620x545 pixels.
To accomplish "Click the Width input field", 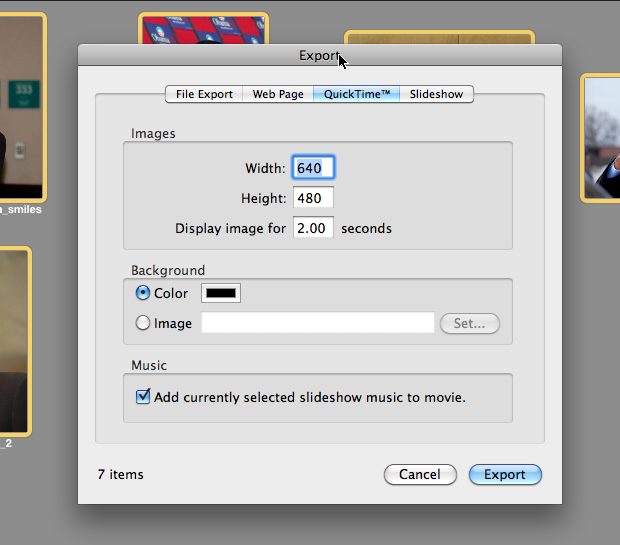I will 313,168.
